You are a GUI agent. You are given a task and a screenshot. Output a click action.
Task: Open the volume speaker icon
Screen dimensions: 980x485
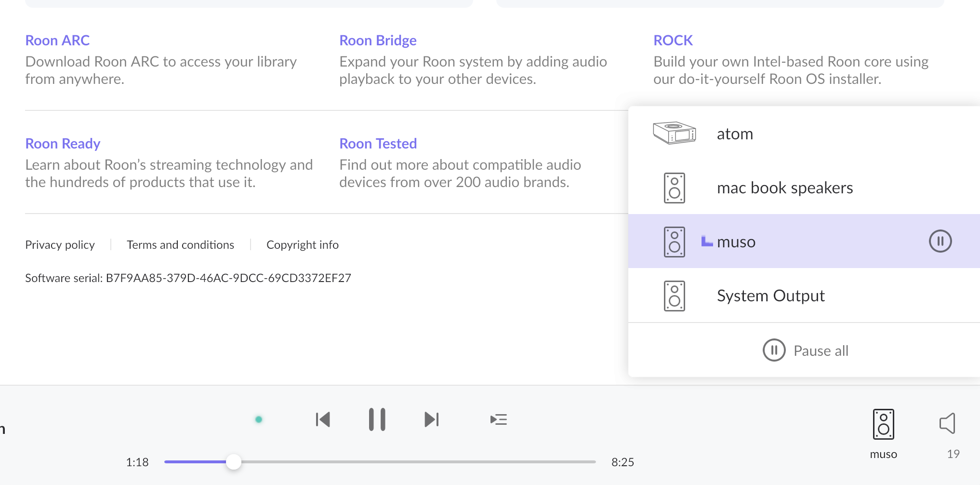947,423
